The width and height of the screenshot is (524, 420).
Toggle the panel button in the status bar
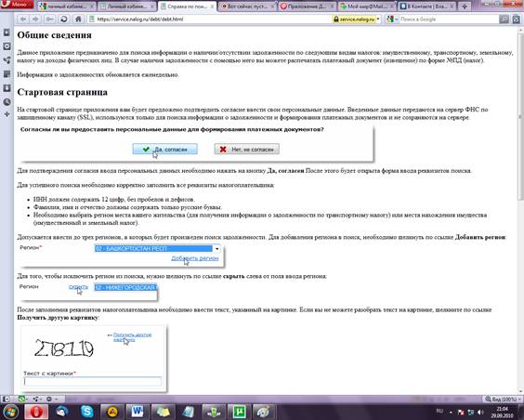(6, 399)
